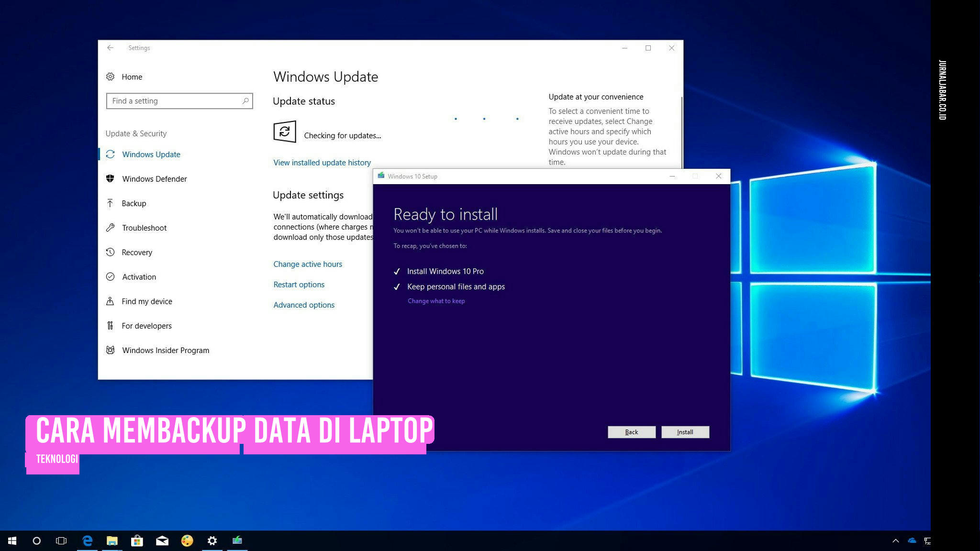The height and width of the screenshot is (551, 980).
Task: Click the For developers label
Action: (x=146, y=326)
